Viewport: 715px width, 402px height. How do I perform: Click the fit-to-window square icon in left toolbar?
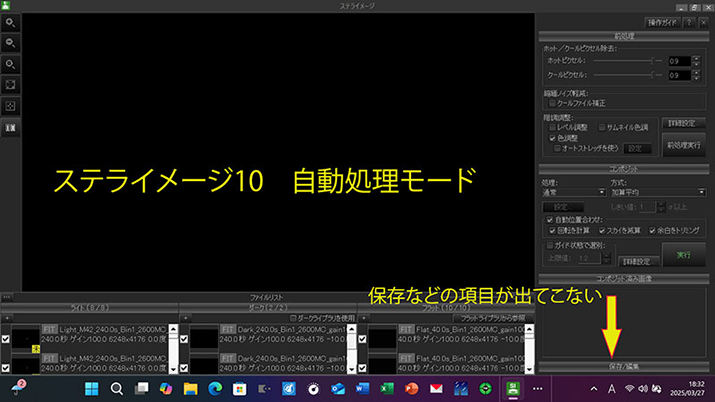[10, 85]
